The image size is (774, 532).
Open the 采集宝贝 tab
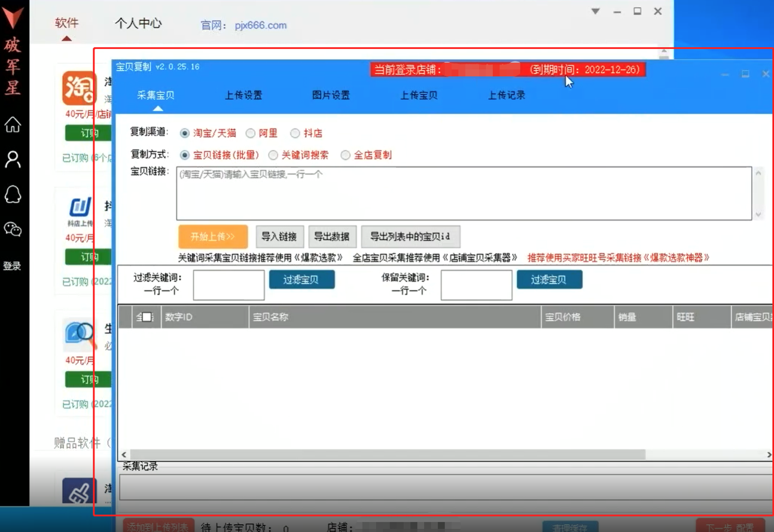156,95
